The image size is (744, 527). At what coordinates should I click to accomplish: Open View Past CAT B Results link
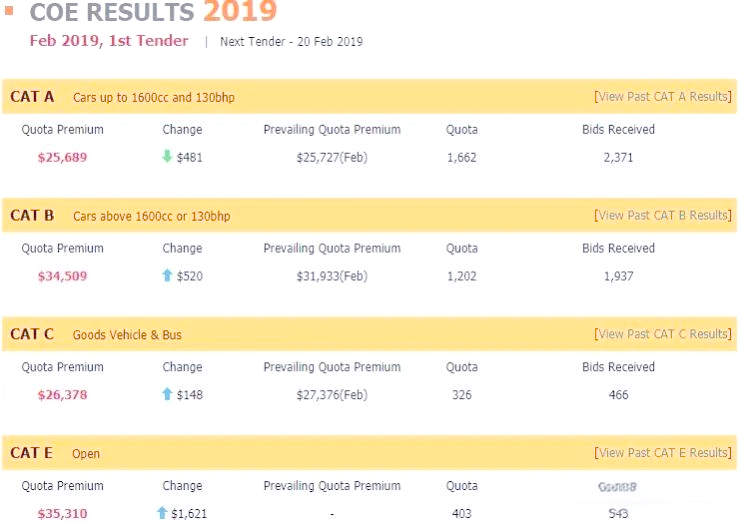663,215
